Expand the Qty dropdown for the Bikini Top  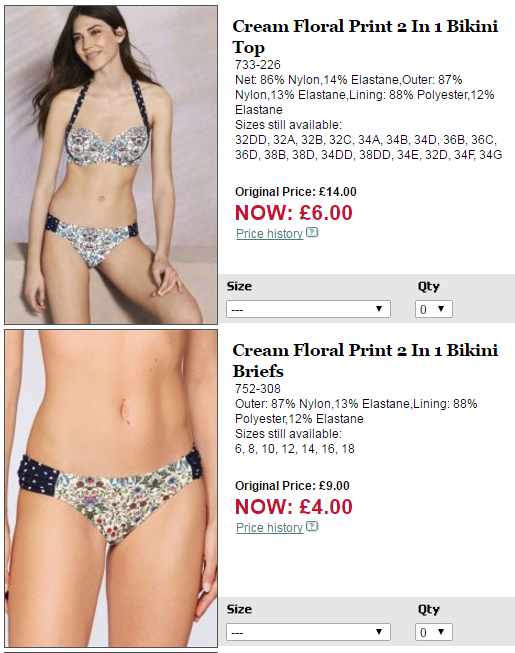click(433, 309)
